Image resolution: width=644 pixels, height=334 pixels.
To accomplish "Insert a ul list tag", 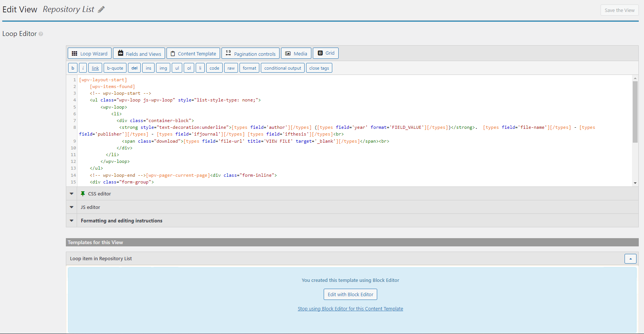I will pos(177,68).
